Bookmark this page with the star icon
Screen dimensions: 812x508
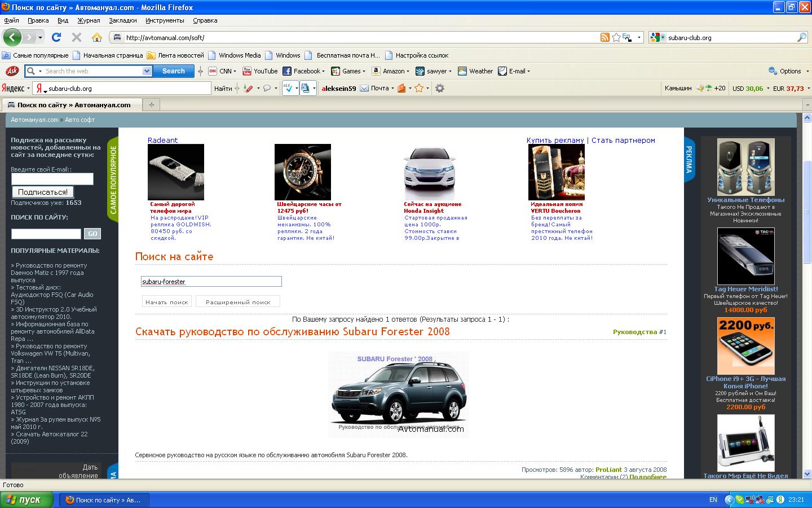(616, 37)
